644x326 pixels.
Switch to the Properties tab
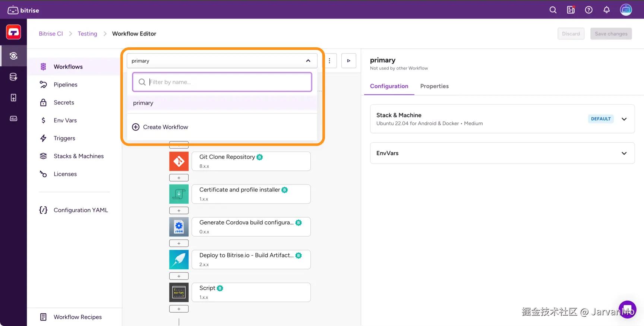[x=434, y=86]
